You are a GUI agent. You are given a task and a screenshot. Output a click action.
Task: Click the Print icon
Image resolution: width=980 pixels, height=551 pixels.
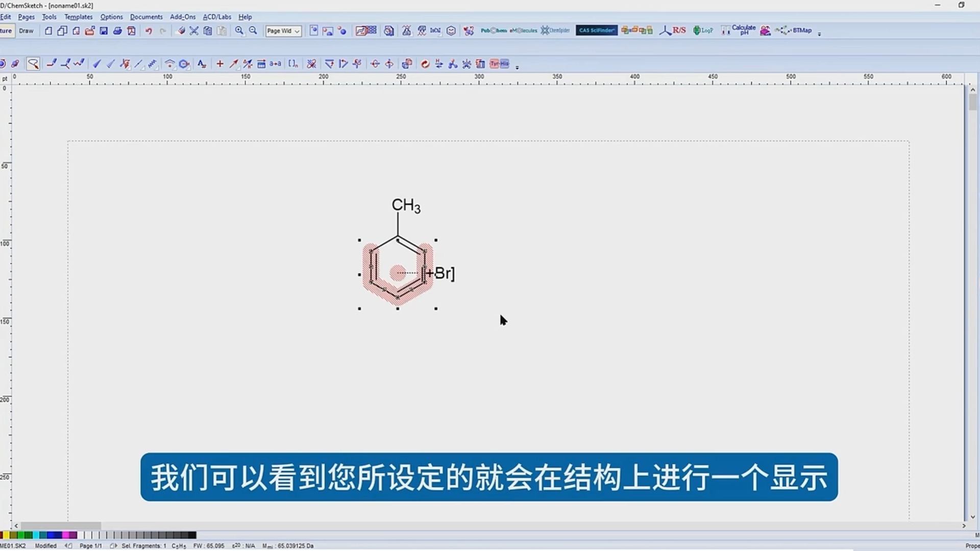pyautogui.click(x=117, y=31)
